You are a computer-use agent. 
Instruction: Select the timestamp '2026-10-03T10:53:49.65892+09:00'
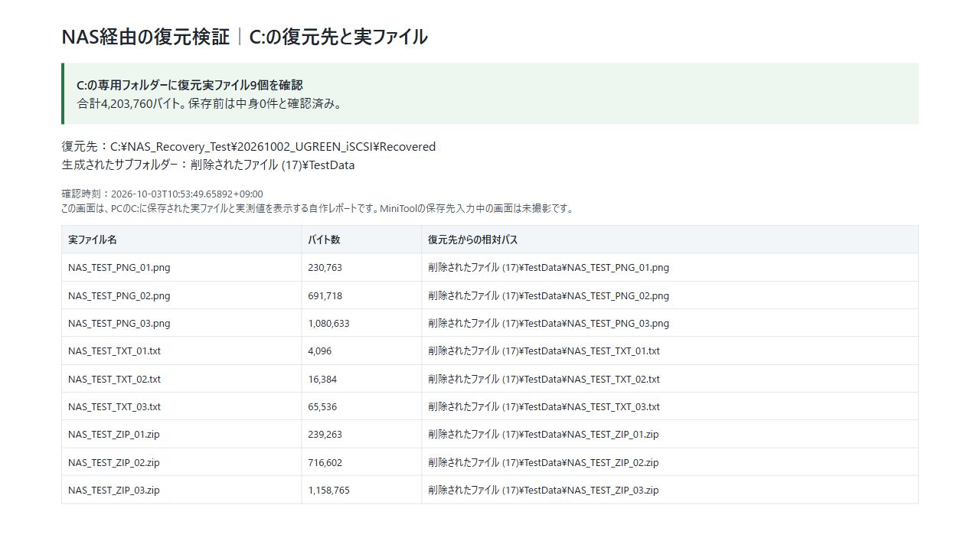187,194
